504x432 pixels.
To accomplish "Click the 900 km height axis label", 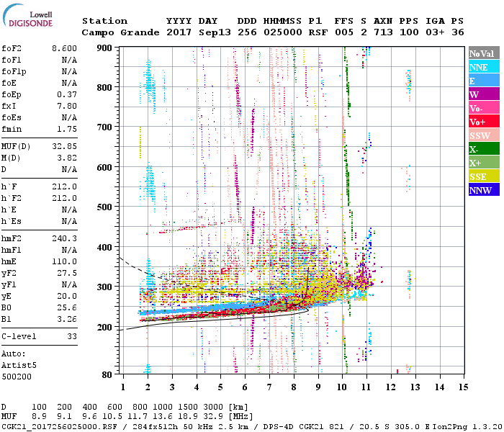I will click(104, 48).
